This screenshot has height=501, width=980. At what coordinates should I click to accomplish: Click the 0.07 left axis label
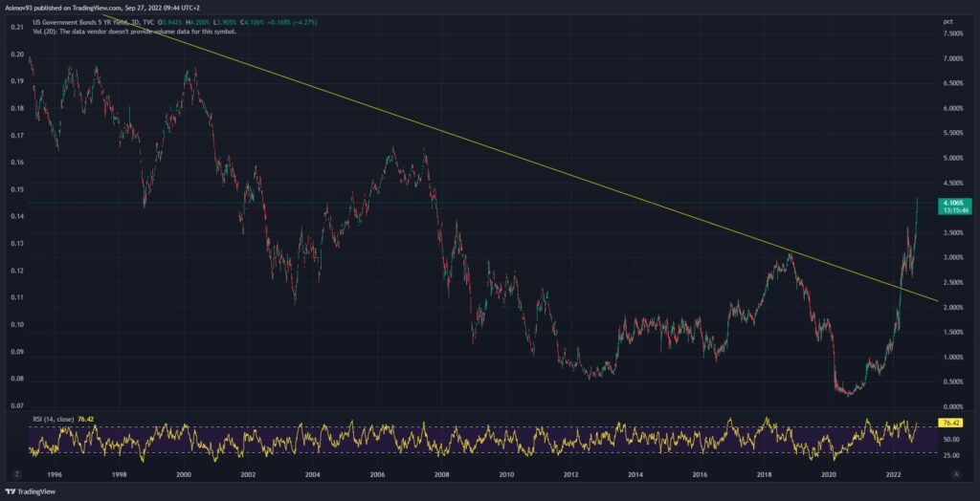(17, 406)
